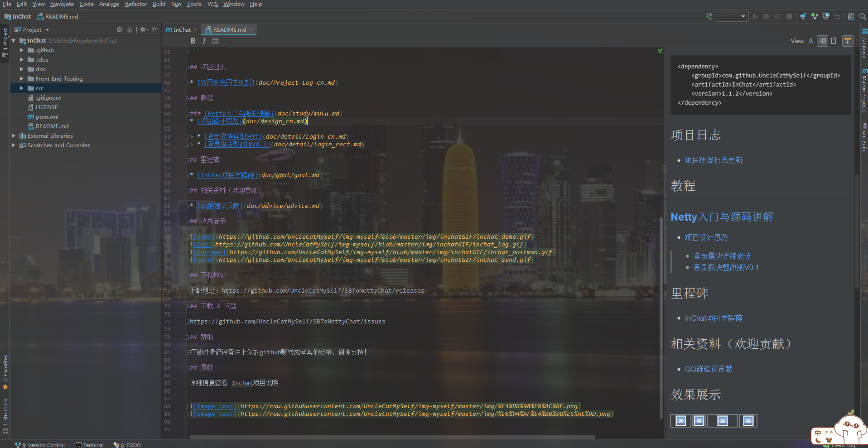Collapse the InChat root project node
The height and width of the screenshot is (448, 868).
point(14,40)
